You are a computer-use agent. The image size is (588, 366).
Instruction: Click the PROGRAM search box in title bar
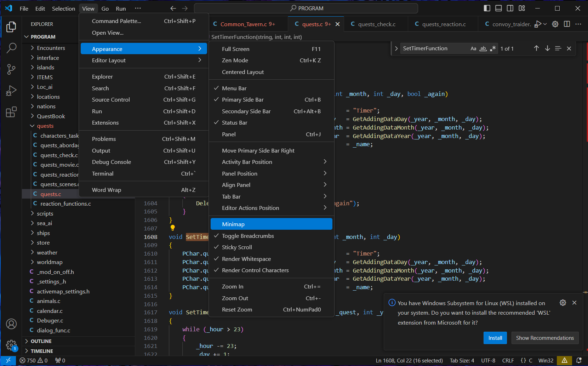306,8
